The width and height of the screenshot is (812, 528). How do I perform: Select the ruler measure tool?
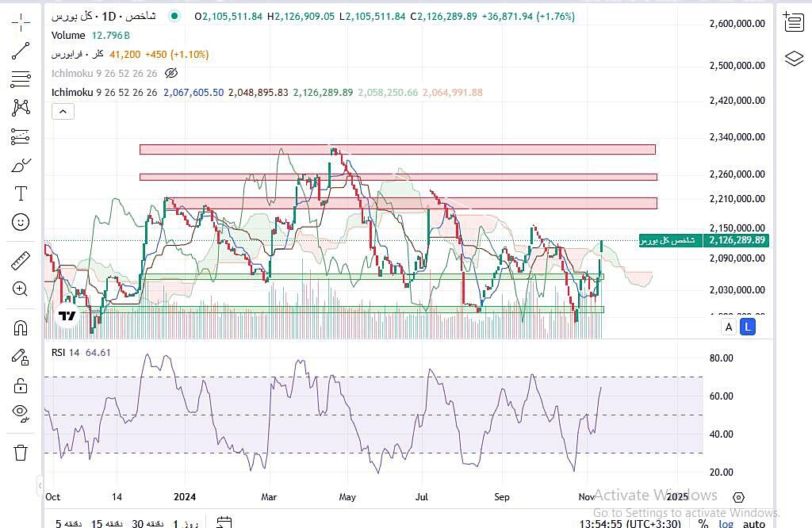point(21,260)
